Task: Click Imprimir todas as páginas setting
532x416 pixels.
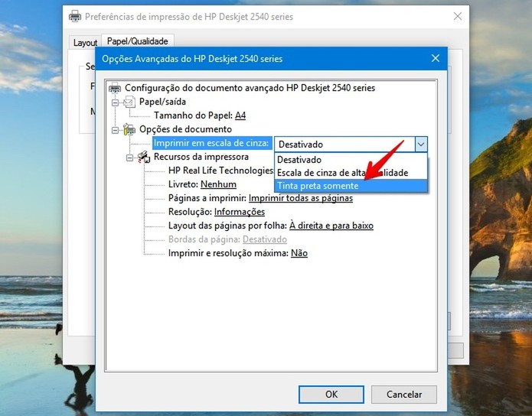Action: (x=301, y=198)
